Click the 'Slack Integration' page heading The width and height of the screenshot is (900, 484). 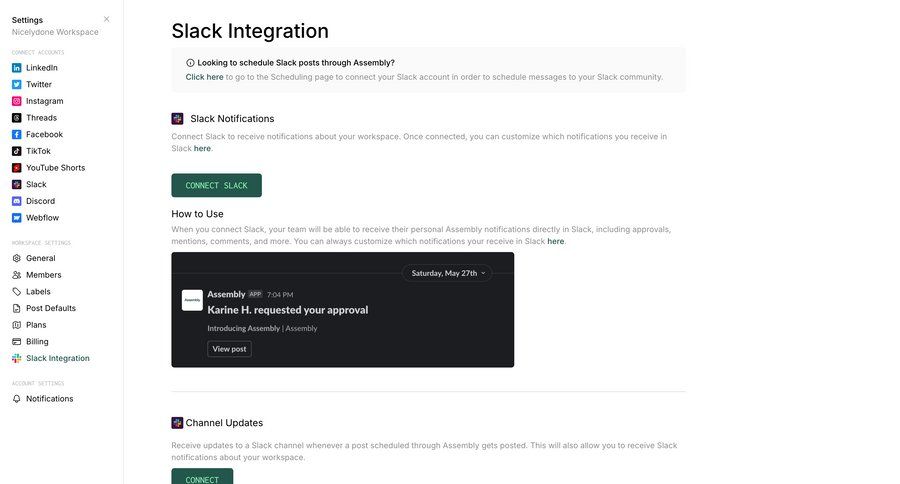(250, 31)
